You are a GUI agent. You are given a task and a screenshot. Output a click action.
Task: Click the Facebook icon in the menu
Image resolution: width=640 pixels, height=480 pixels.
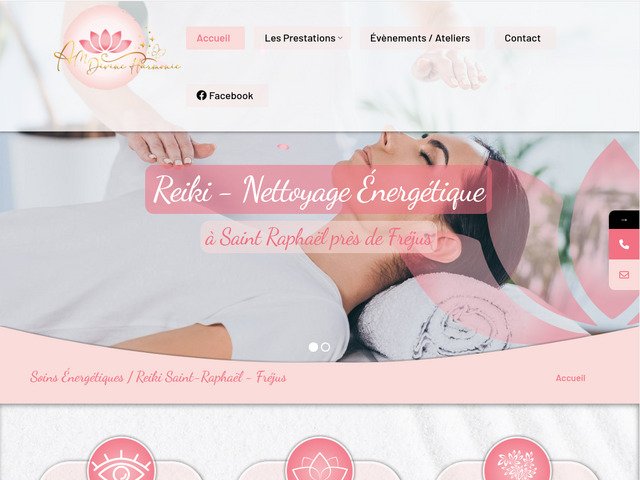click(x=201, y=95)
